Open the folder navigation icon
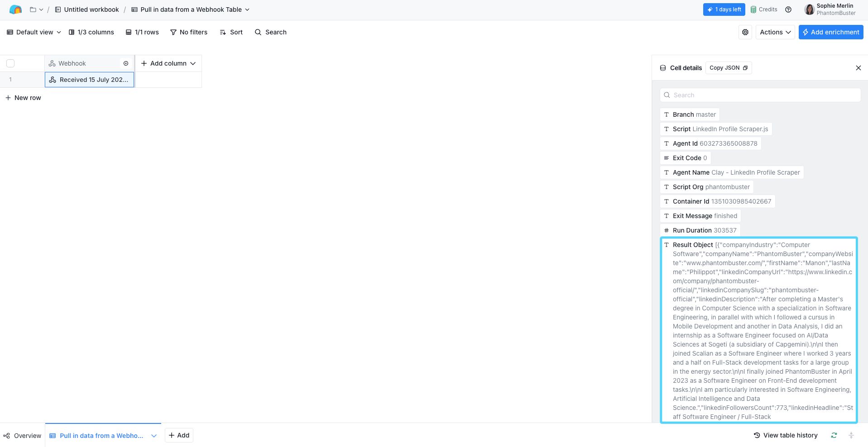868x447 pixels. pyautogui.click(x=33, y=10)
